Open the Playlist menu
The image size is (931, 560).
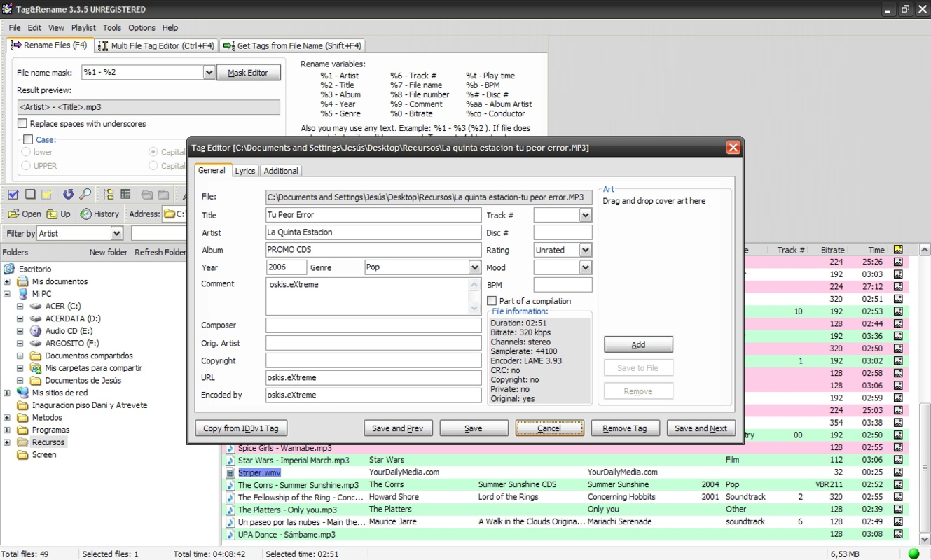[x=83, y=28]
